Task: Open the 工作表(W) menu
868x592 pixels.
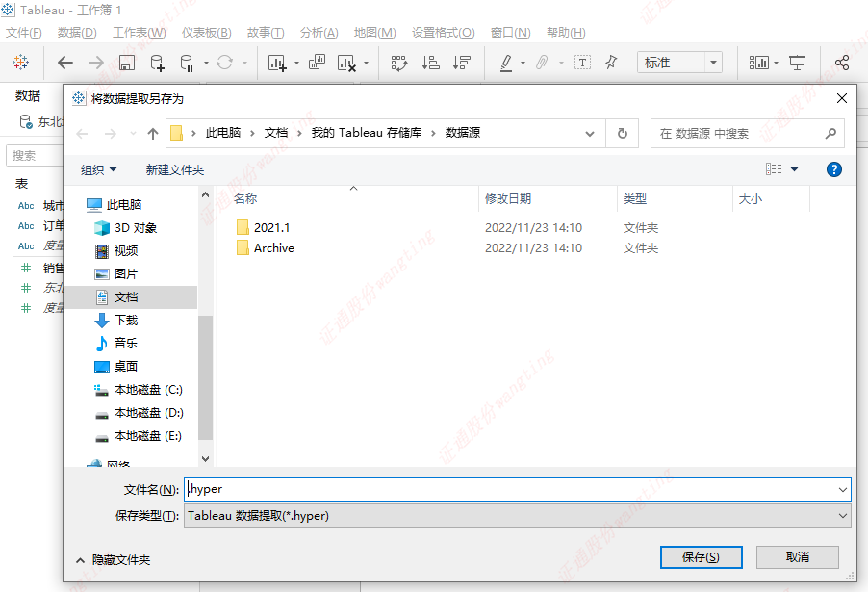Action: point(139,33)
